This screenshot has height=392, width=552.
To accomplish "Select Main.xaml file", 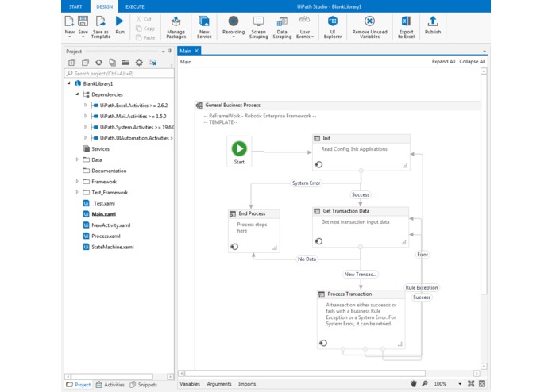I will tap(103, 214).
